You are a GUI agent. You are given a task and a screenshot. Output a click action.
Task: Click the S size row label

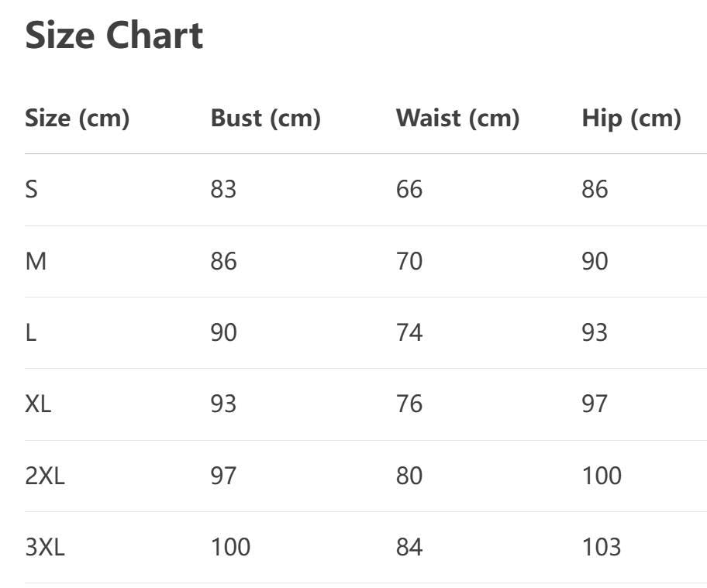click(x=31, y=189)
